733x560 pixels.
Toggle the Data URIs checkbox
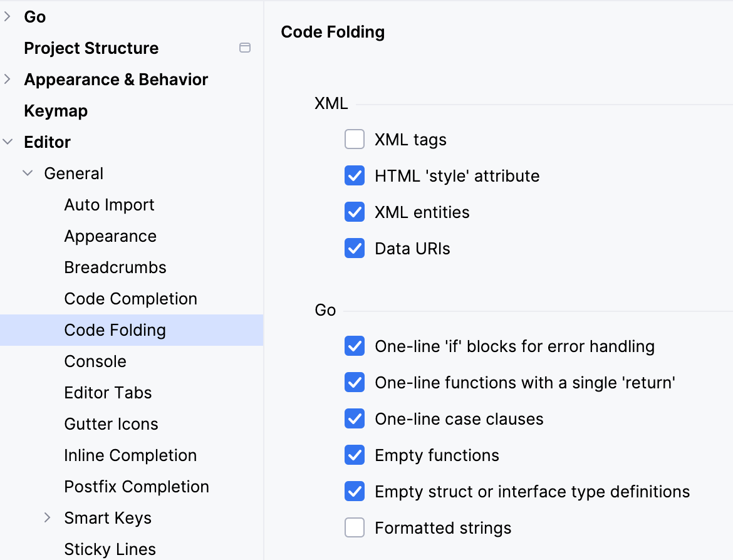pyautogui.click(x=354, y=248)
